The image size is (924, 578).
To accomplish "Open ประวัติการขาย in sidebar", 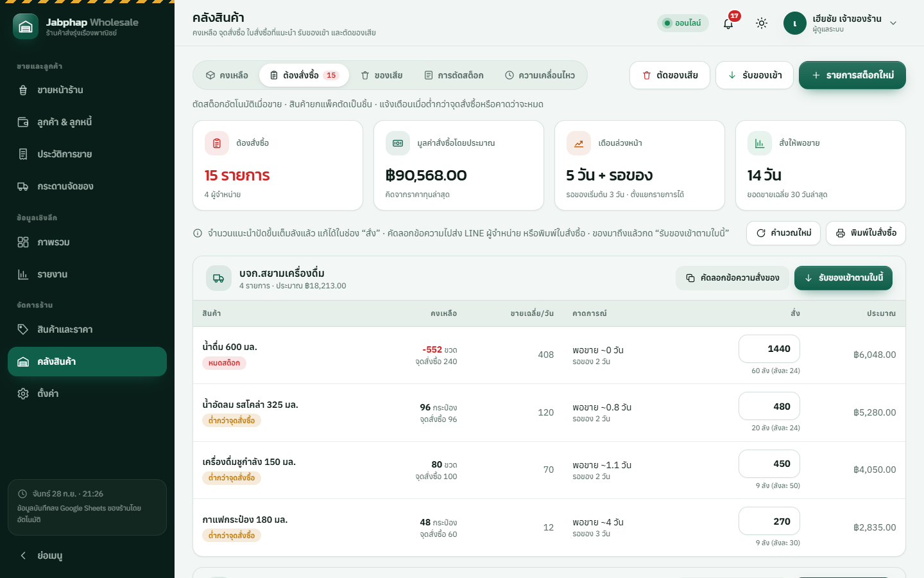I will 87,154.
